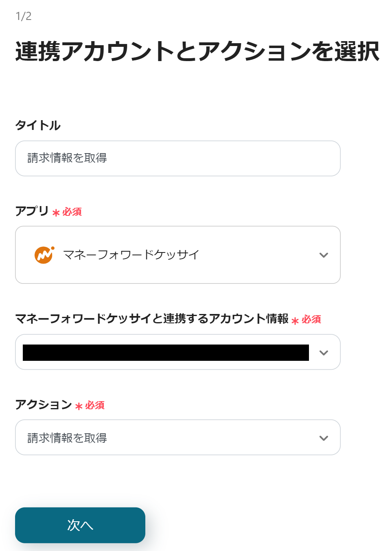392x551 pixels.
Task: Click the Money Forward Kessai app logo
Action: tap(44, 255)
